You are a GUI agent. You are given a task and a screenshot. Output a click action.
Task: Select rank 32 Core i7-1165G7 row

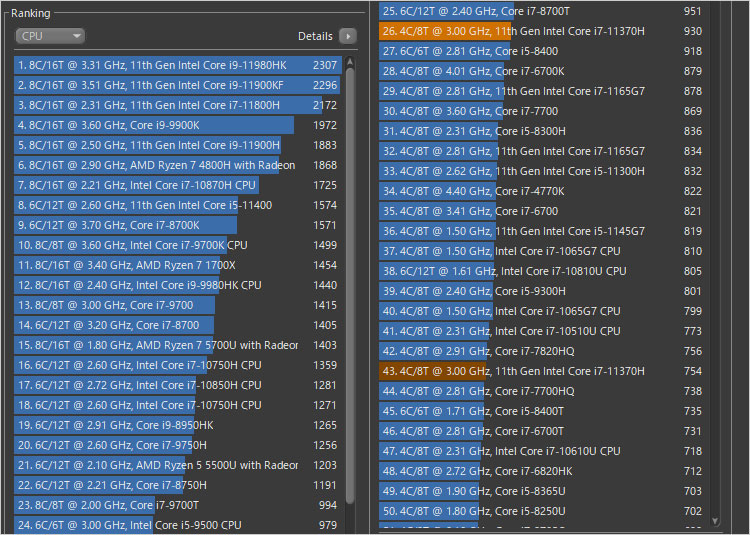[x=543, y=151]
